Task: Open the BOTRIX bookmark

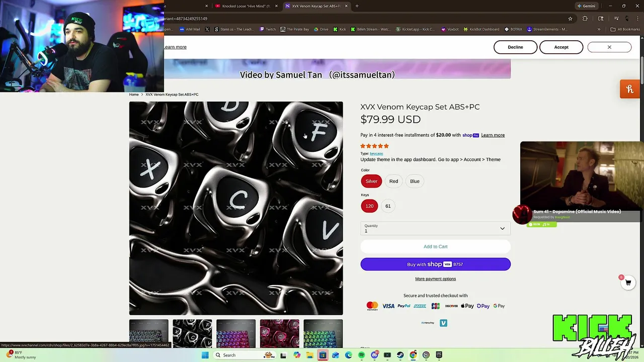Action: (513, 29)
